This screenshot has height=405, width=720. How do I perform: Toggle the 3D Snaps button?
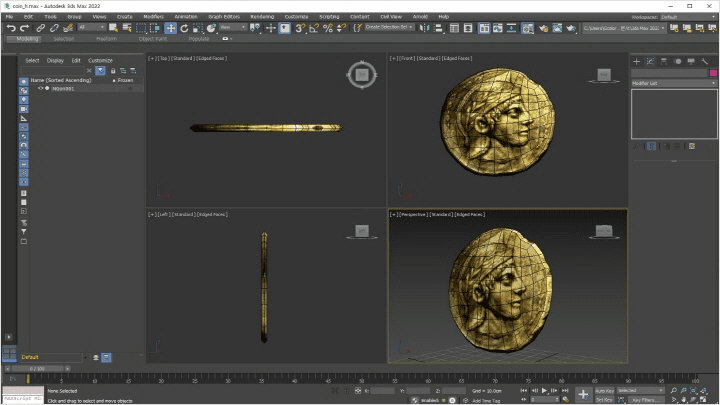point(300,28)
